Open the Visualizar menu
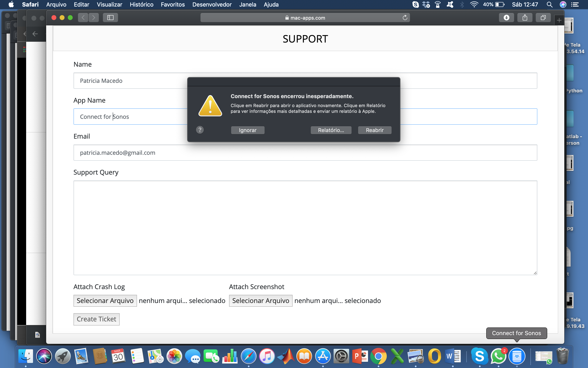 [x=109, y=4]
